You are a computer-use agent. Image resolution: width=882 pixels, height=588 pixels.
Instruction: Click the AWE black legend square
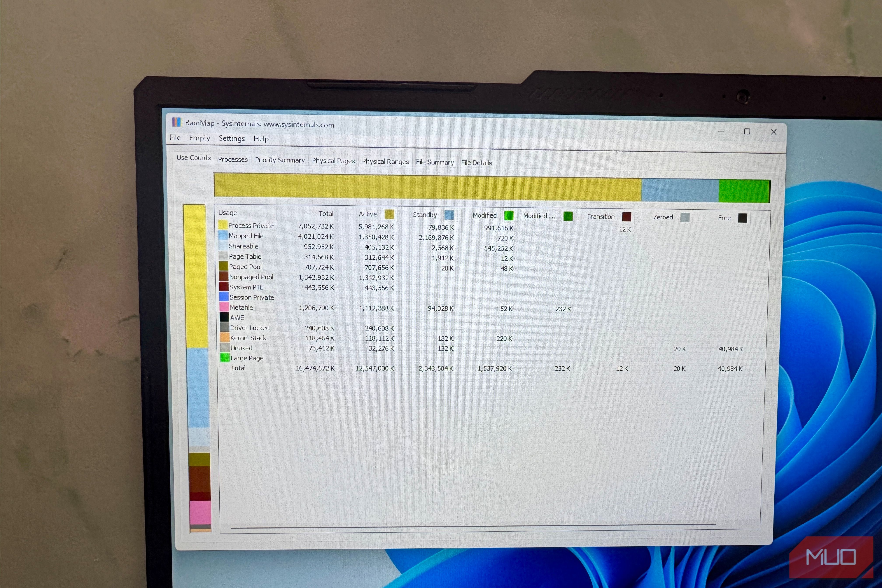(224, 317)
